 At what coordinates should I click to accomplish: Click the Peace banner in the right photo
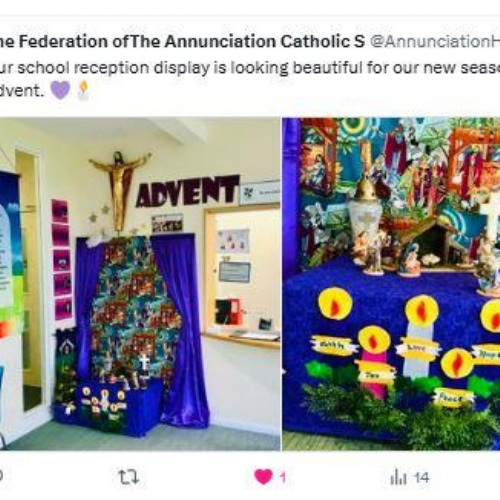454,397
